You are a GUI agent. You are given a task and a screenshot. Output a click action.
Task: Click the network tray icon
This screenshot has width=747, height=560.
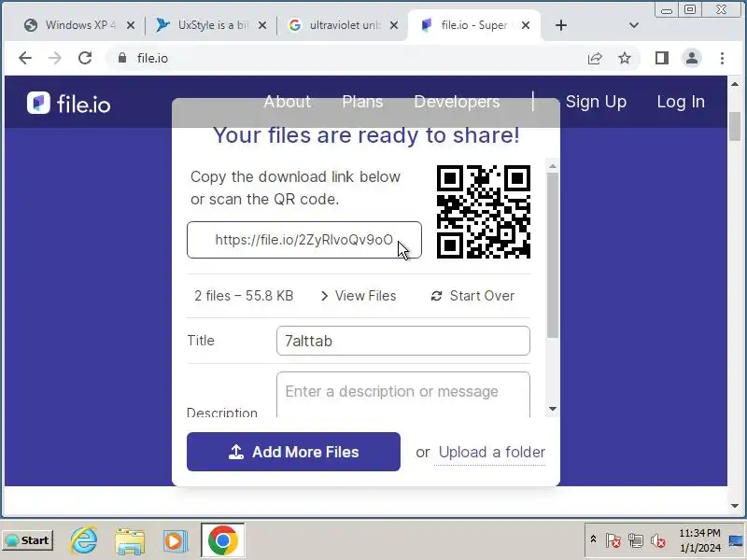[635, 540]
